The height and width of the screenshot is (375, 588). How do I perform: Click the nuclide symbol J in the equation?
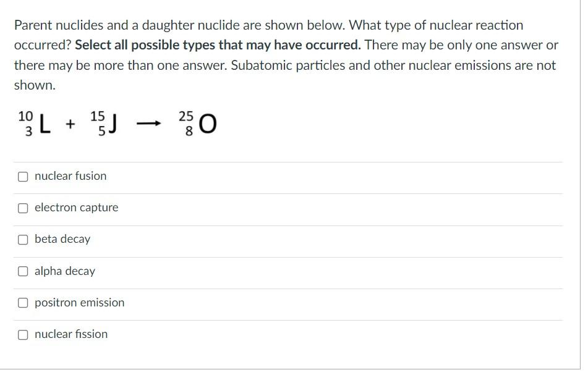point(111,124)
